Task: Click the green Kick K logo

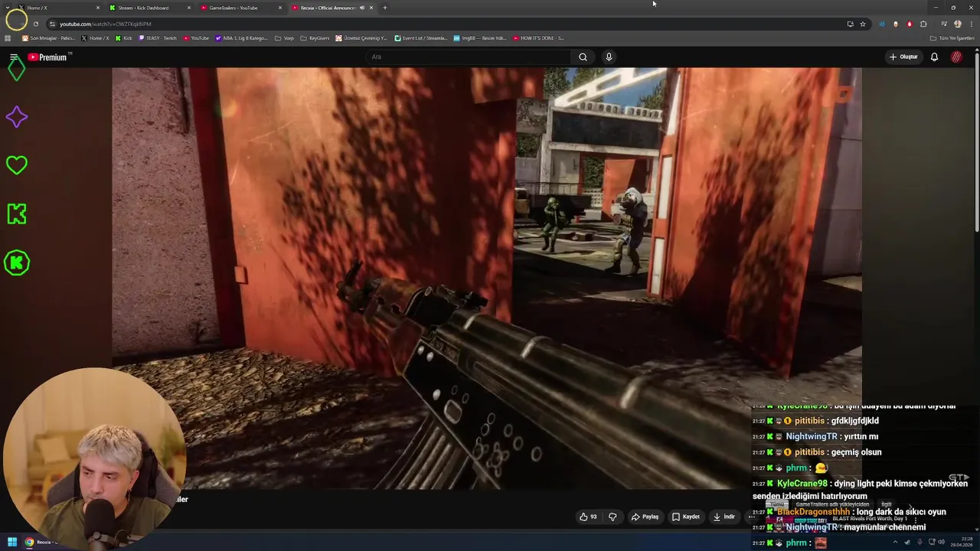Action: point(16,214)
